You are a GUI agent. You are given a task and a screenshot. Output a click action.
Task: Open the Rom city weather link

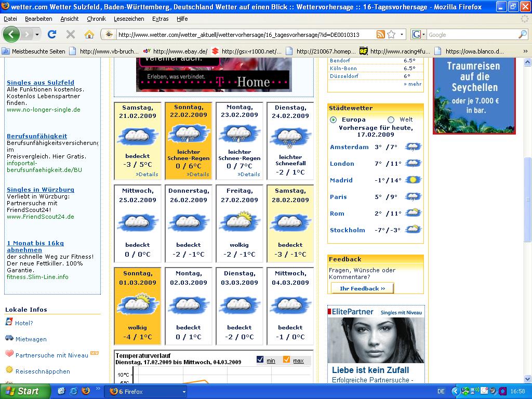[337, 214]
